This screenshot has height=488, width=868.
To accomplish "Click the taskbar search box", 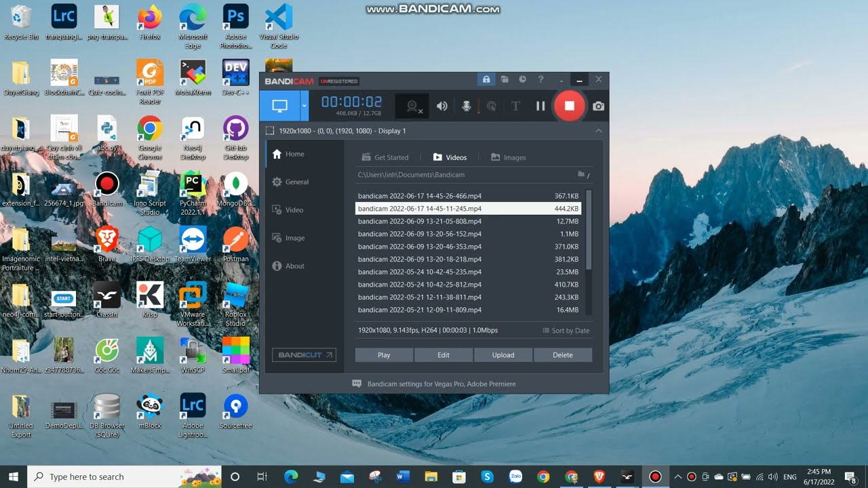I will pos(125,476).
